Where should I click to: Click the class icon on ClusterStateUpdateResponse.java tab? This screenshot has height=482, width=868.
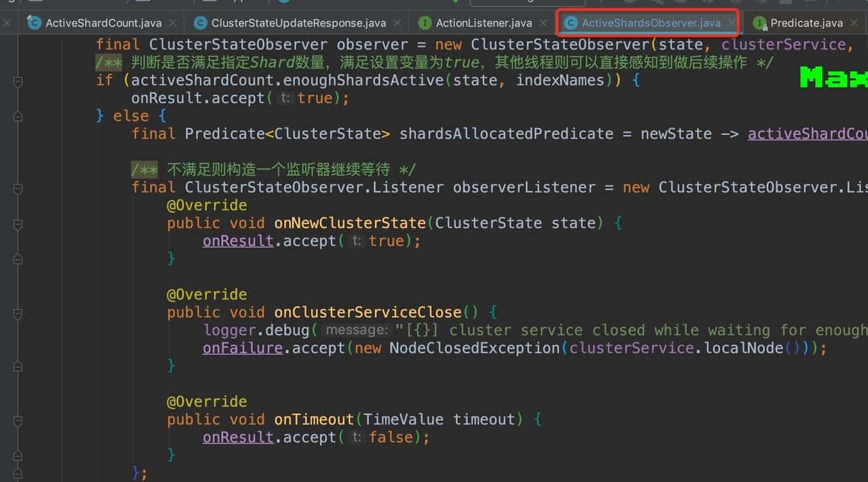click(x=199, y=22)
